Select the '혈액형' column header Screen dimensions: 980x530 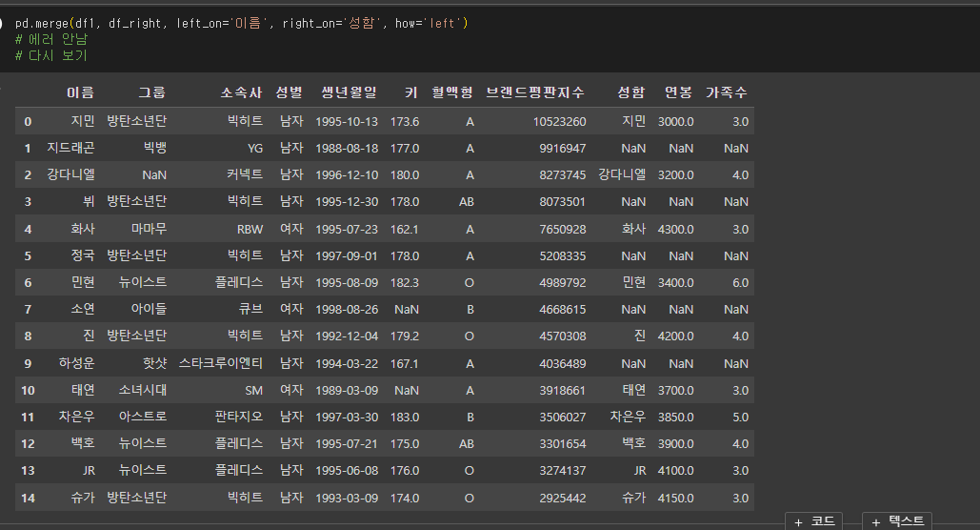[x=452, y=92]
